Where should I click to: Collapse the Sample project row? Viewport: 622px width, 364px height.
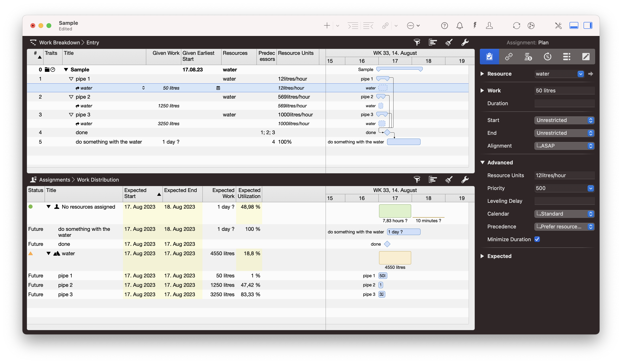tap(66, 70)
